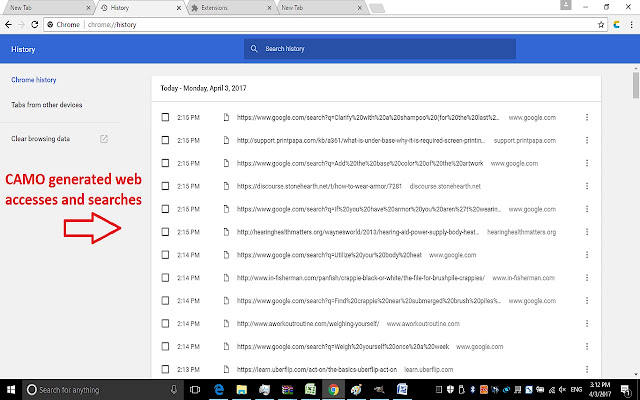Click the CAMO extension icon in toolbar
Image resolution: width=640 pixels, height=400 pixels.
pyautogui.click(x=617, y=24)
